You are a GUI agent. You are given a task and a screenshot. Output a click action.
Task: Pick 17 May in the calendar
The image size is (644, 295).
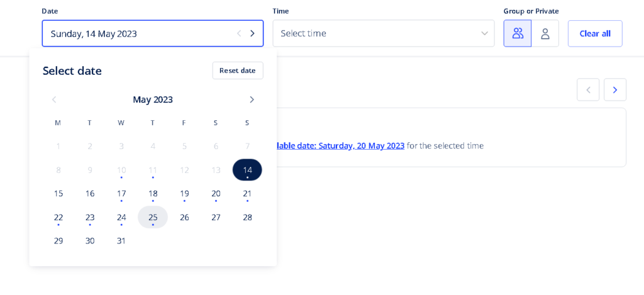tap(121, 194)
